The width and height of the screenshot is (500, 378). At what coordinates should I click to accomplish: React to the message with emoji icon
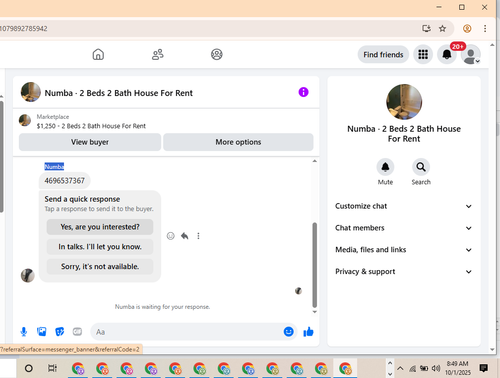click(x=171, y=236)
